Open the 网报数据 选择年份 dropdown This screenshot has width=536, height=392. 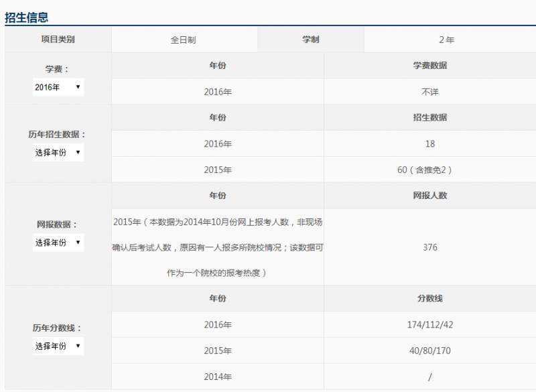point(58,243)
